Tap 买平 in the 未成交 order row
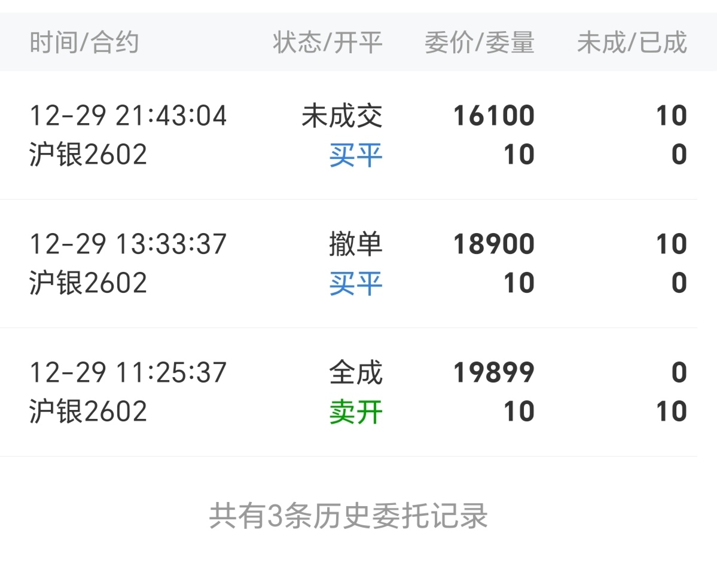The width and height of the screenshot is (717, 588). tap(356, 155)
